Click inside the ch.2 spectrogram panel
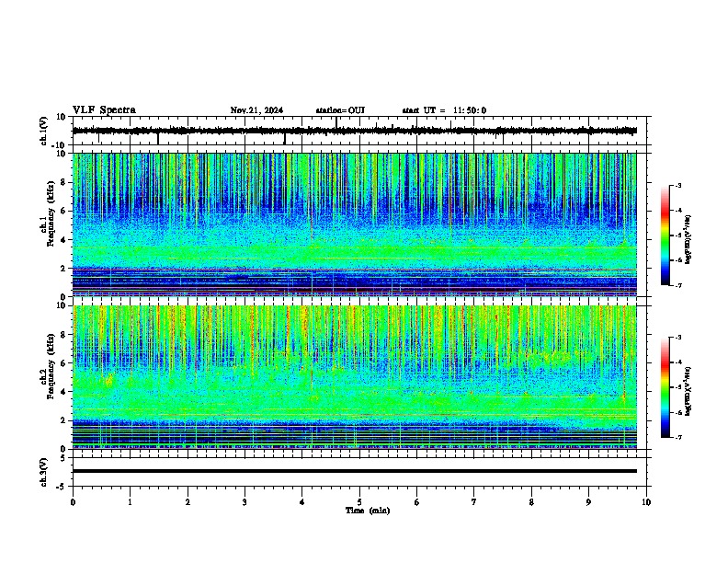The image size is (728, 563). coord(354,377)
